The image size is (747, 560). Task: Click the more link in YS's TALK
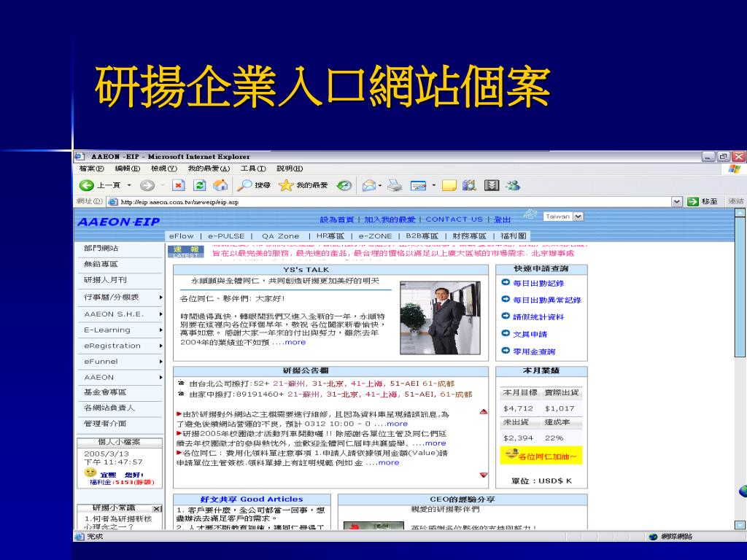[x=295, y=343]
